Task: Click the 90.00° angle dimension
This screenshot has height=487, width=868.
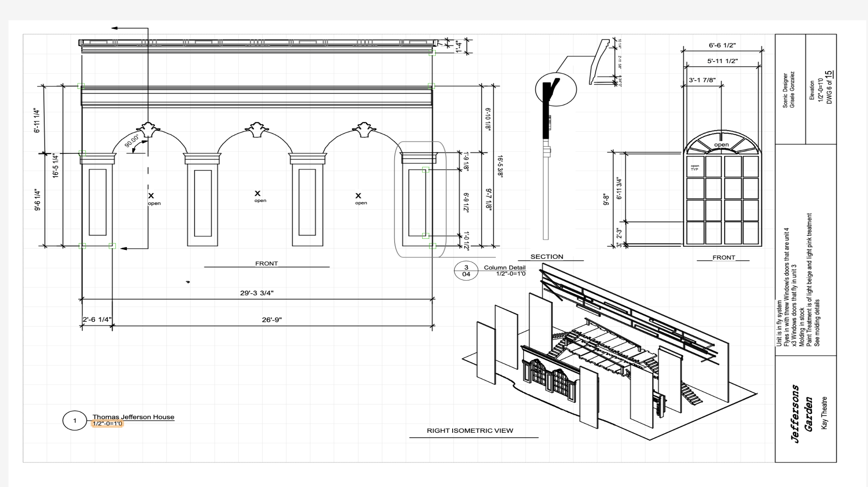Action: (132, 141)
